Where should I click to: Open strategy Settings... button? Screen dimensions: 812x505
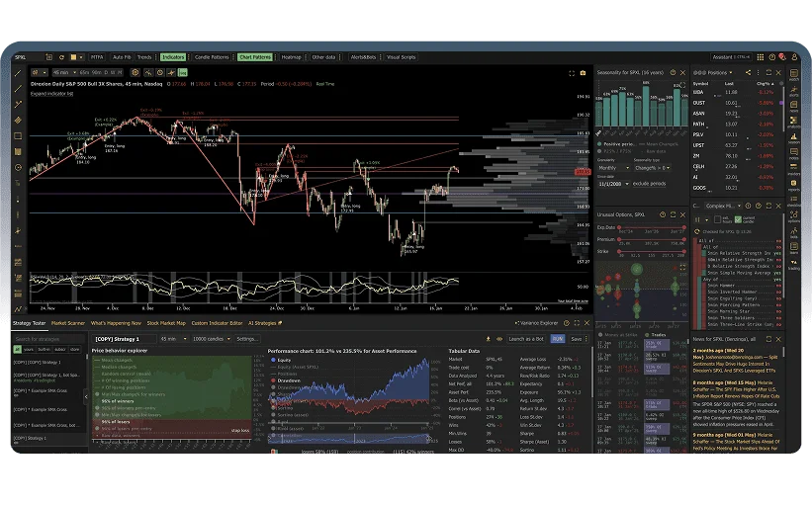coord(247,339)
